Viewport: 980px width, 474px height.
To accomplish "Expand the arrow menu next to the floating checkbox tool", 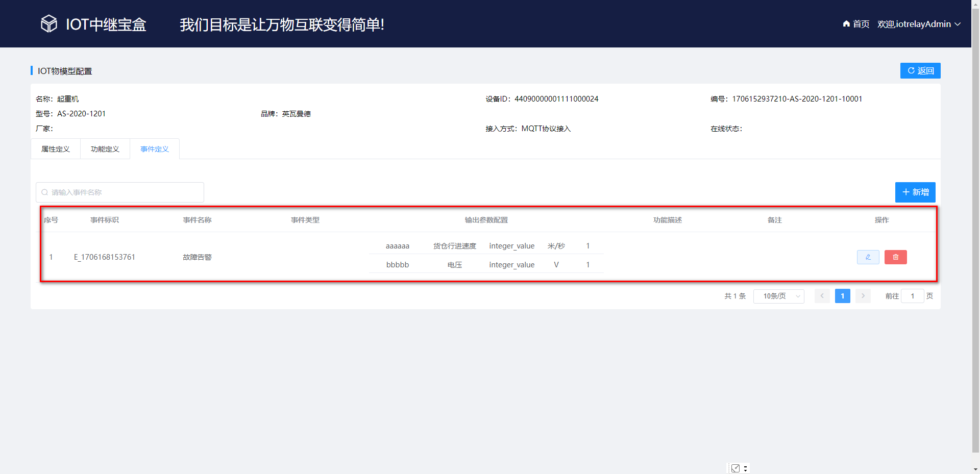I will (x=746, y=468).
